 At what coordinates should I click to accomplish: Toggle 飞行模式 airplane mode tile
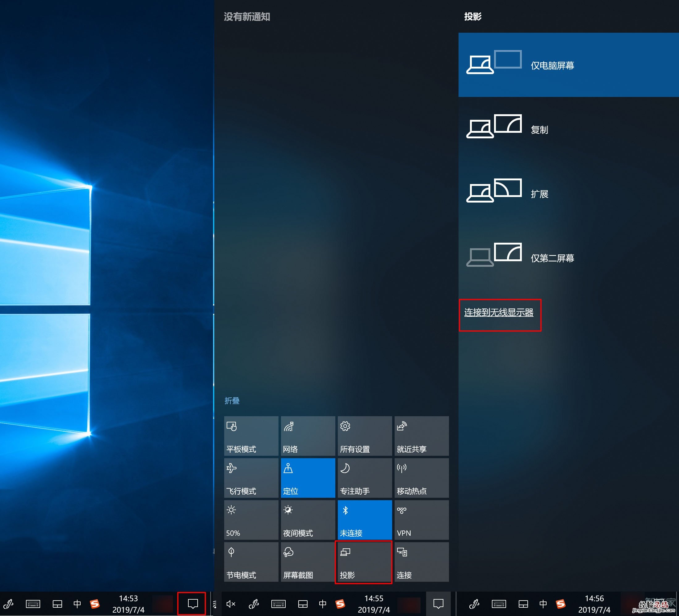tap(251, 478)
